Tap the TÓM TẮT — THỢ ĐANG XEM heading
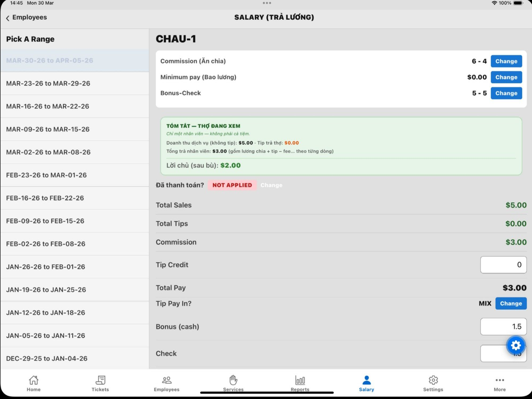The image size is (532, 399). [203, 126]
